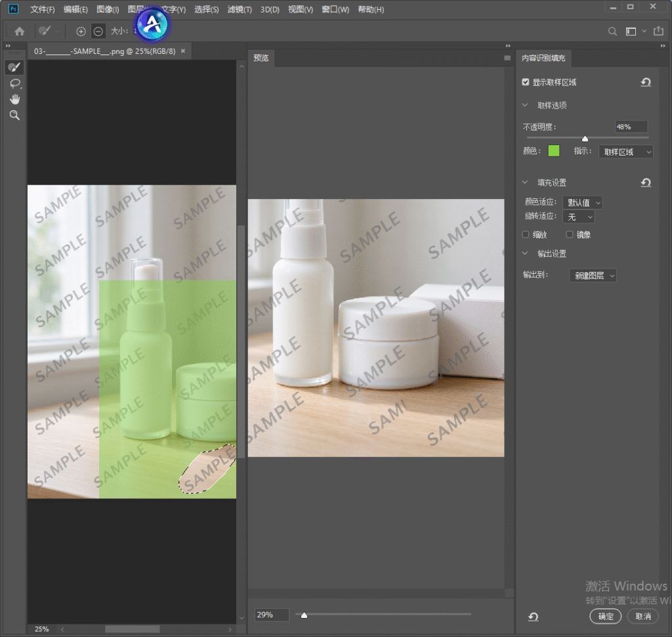The height and width of the screenshot is (637, 672).
Task: Enable the 缩放 checkbox
Action: pos(526,234)
